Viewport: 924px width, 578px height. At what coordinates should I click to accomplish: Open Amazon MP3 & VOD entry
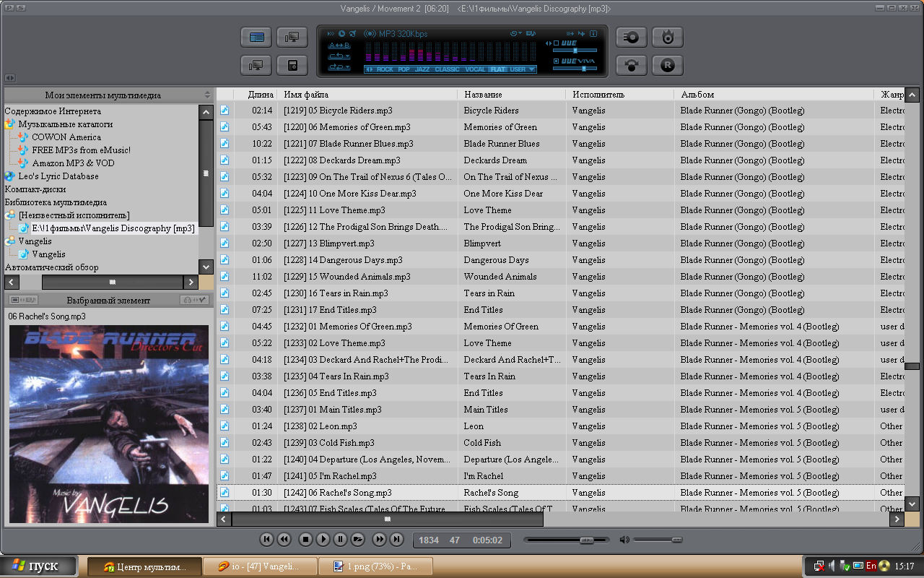73,163
